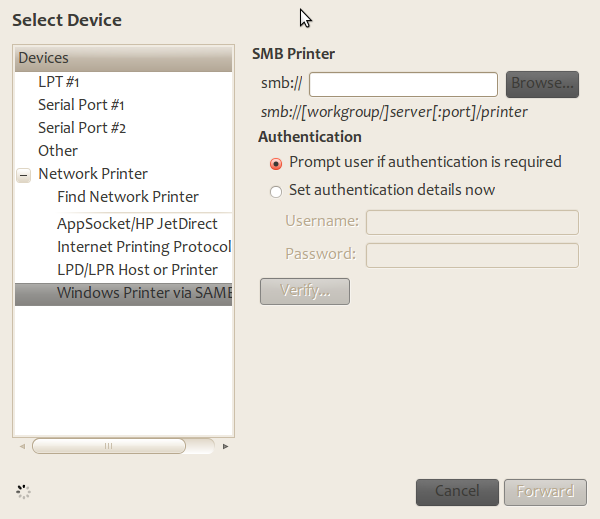The image size is (600, 519).
Task: Choose Internet Printing Protocol entry
Action: (x=143, y=247)
